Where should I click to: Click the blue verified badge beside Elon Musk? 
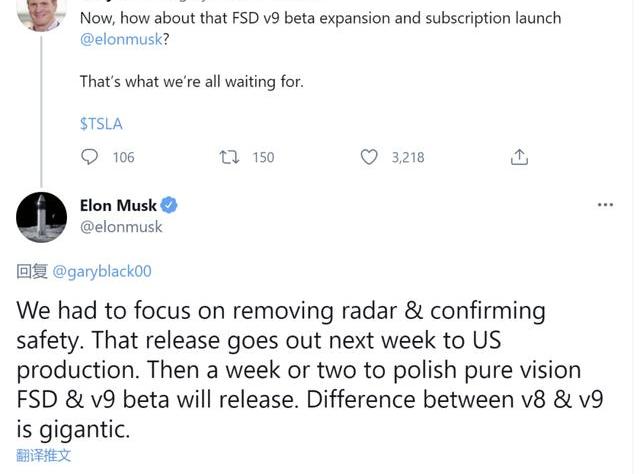click(170, 205)
